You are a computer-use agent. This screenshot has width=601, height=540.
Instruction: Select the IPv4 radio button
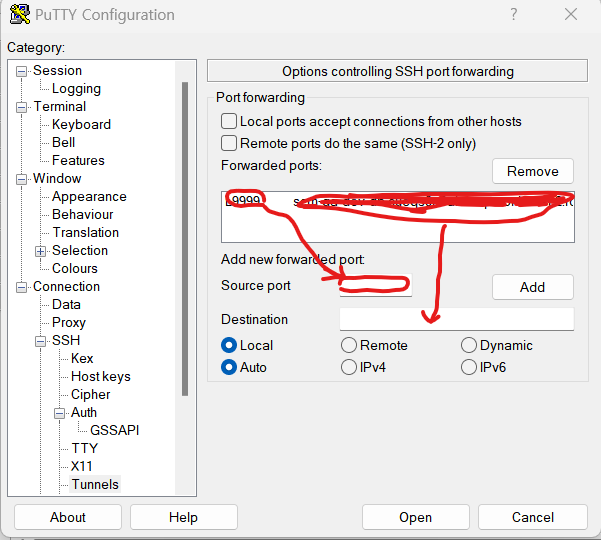[349, 367]
